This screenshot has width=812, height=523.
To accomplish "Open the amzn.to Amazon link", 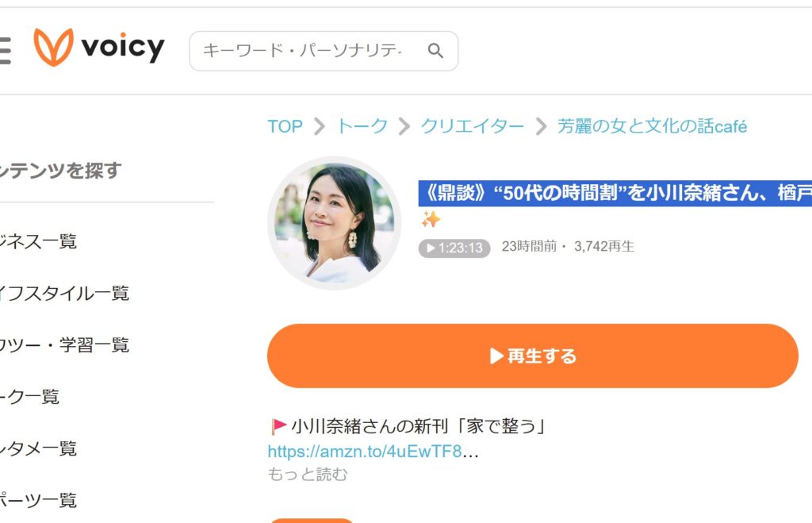I will click(x=365, y=452).
